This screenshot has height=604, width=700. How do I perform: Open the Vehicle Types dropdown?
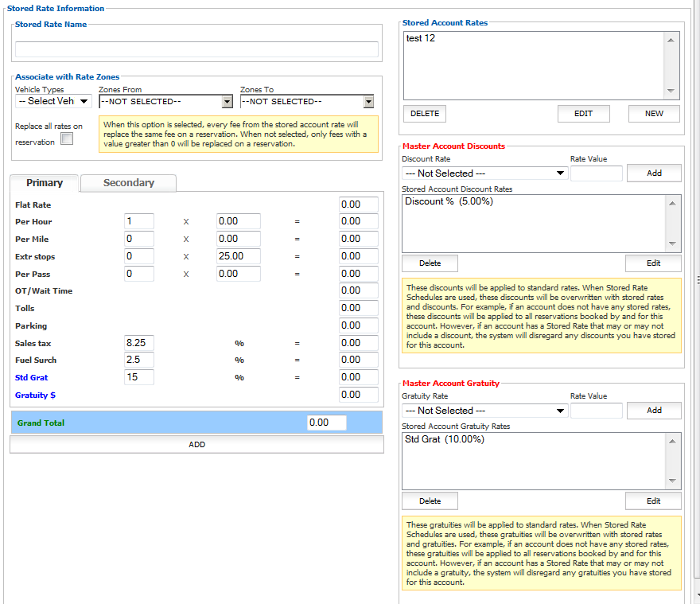[53, 101]
